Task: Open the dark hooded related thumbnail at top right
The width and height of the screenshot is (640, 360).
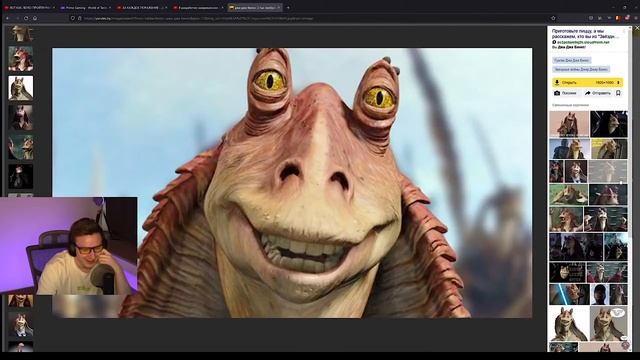Action: coord(609,124)
